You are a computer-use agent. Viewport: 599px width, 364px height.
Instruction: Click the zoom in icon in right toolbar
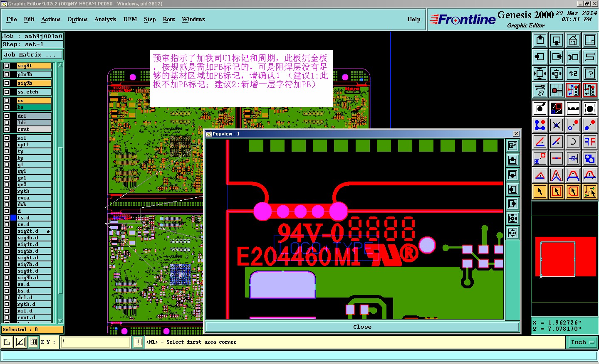(540, 74)
